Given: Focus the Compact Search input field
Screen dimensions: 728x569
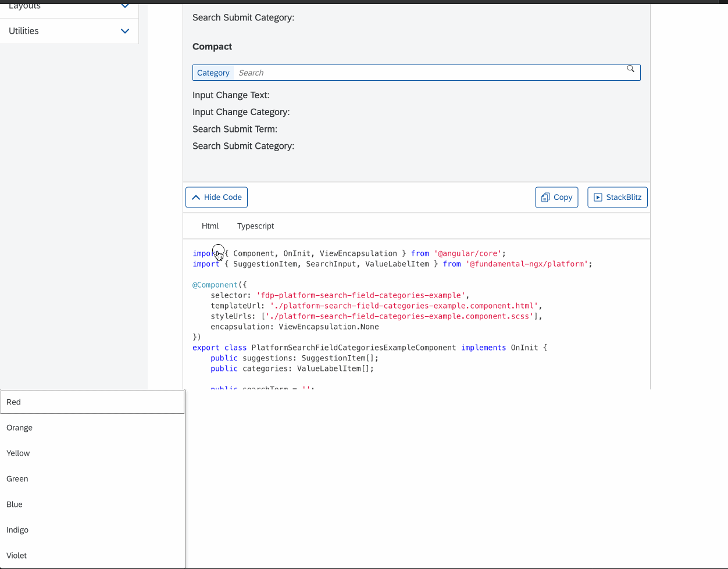Looking at the screenshot, I should (x=429, y=73).
